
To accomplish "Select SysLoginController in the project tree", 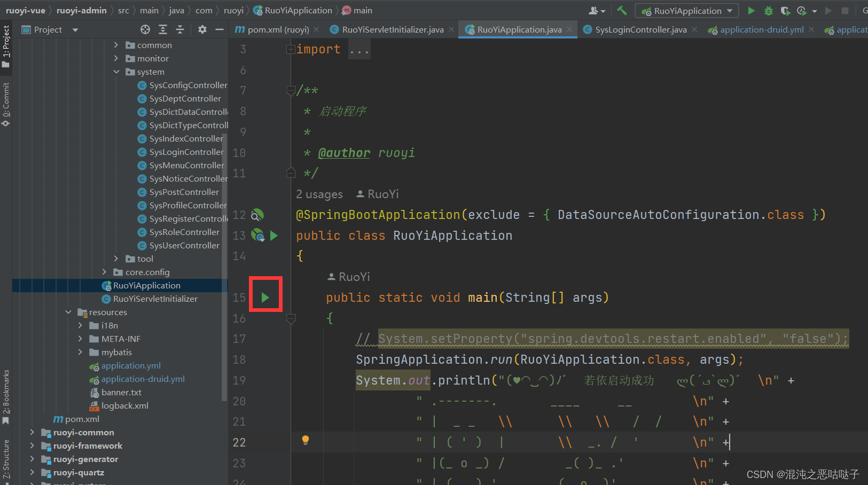I will coord(186,152).
